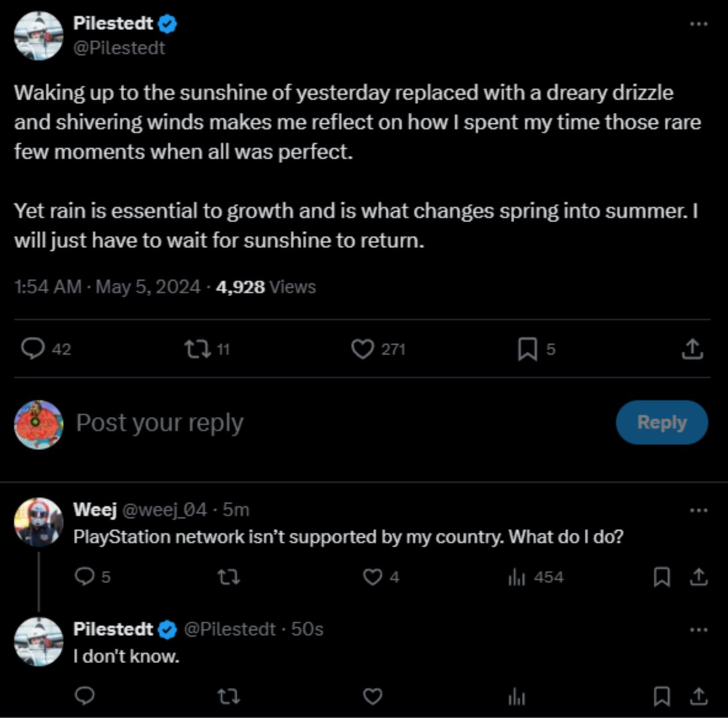Share Pilestedt's "I don't know" reply

698,696
